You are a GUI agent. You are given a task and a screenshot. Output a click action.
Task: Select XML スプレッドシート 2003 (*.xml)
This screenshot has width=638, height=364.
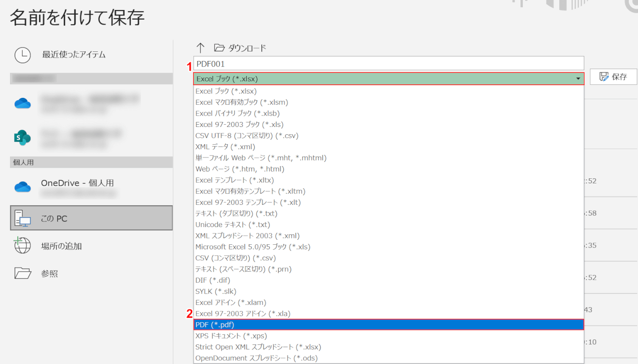click(388, 236)
